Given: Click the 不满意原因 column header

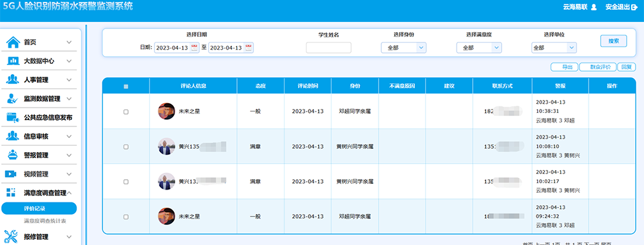Looking at the screenshot, I should 402,86.
